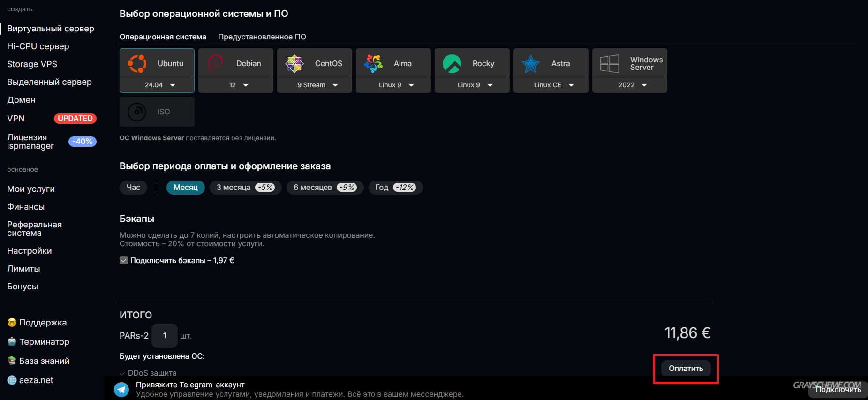Select the 6 месяцев payment period
The image size is (868, 400).
click(325, 188)
